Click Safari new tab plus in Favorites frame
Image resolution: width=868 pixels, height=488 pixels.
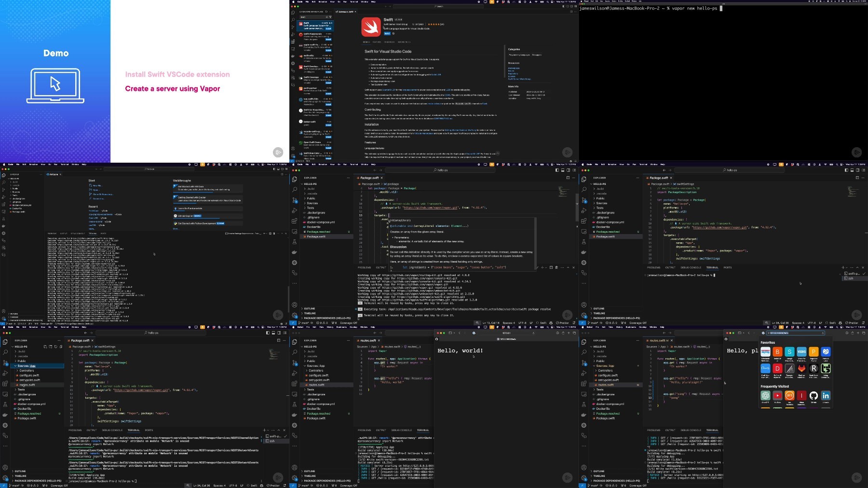pos(857,333)
